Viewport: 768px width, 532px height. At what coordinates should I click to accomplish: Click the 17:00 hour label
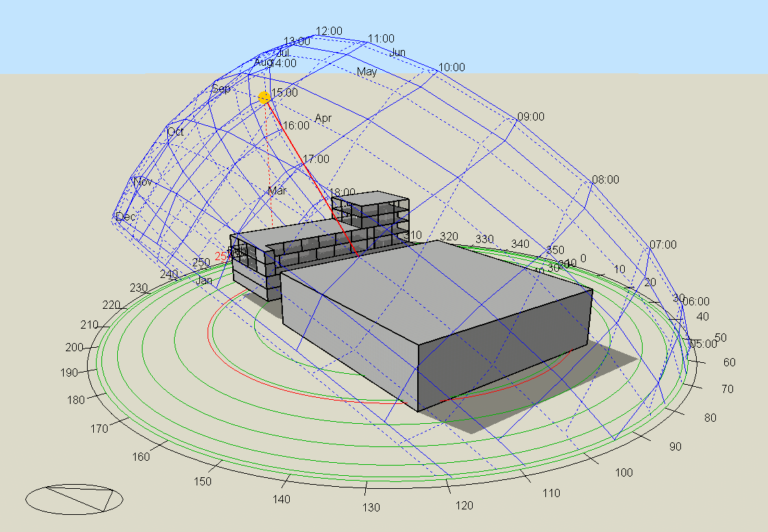pos(316,159)
